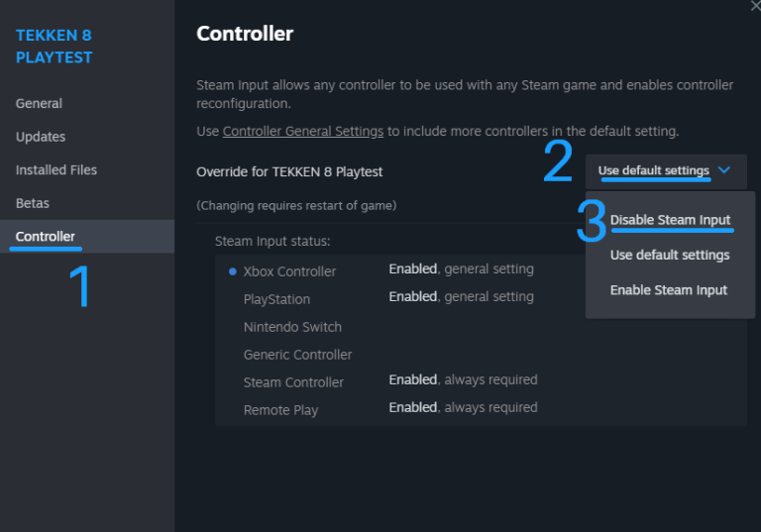Close the properties window

coord(755,6)
